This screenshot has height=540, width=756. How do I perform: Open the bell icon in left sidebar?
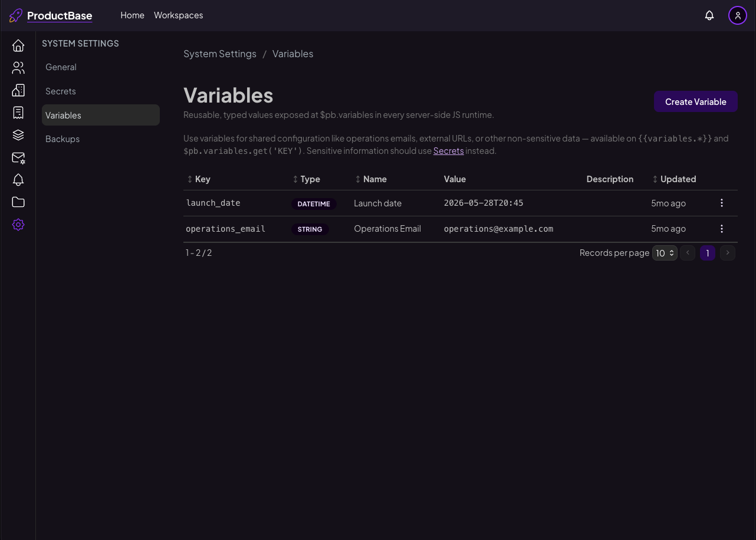(18, 180)
